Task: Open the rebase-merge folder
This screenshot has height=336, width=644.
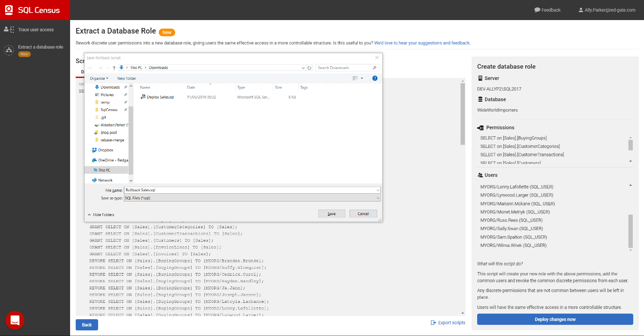Action: click(112, 140)
